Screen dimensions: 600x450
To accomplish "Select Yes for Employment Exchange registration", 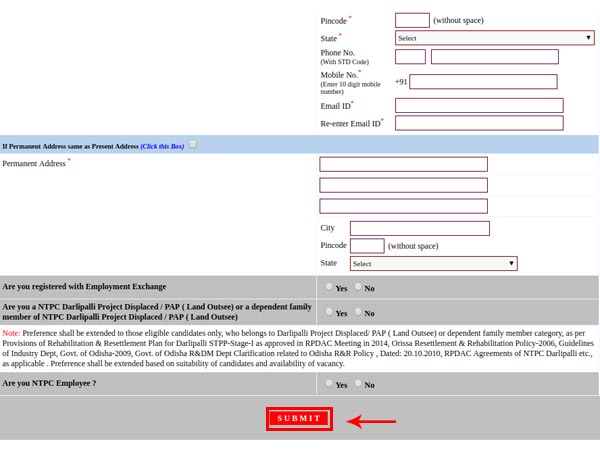I will pos(329,287).
